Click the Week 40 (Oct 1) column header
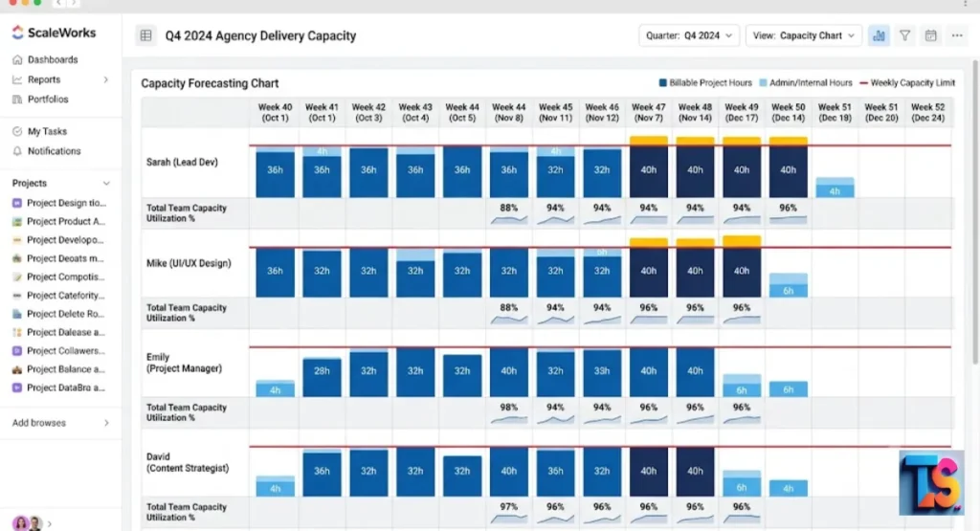Viewport: 980px width, 531px height. pyautogui.click(x=275, y=113)
